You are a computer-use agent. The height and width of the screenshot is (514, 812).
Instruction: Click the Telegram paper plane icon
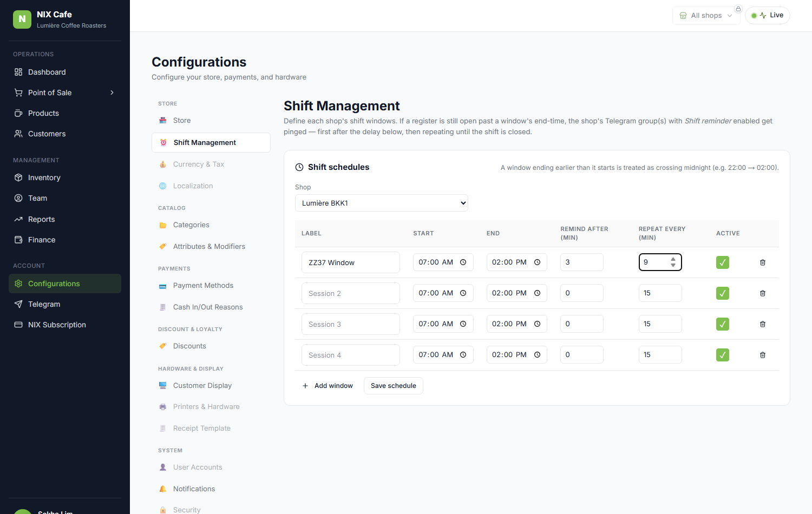(x=18, y=304)
